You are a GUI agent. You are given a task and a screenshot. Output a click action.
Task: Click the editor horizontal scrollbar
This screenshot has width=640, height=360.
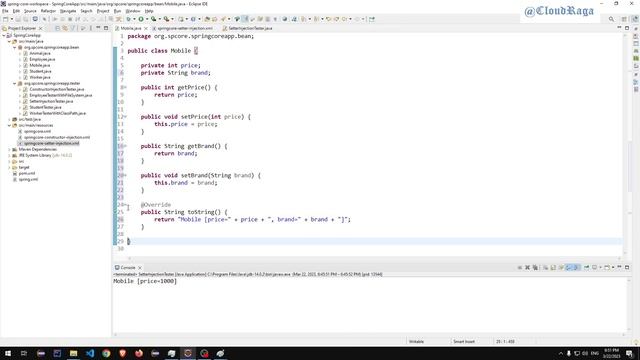click(x=374, y=258)
